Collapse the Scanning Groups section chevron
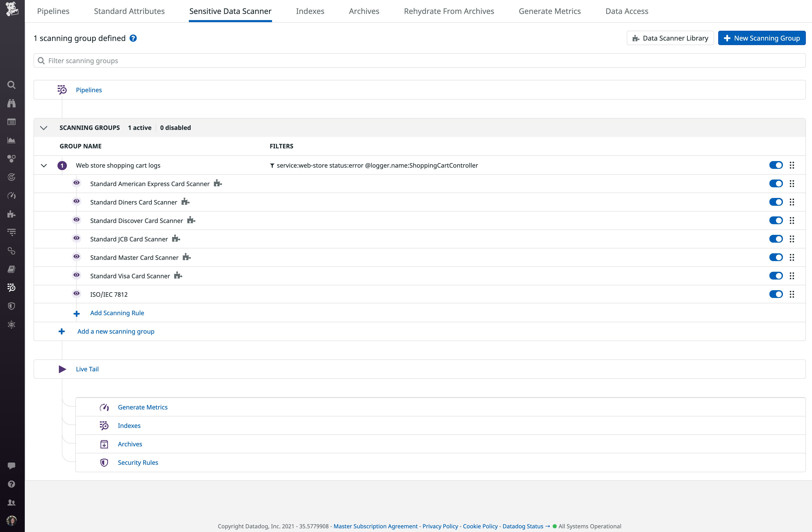The image size is (812, 532). [x=44, y=128]
